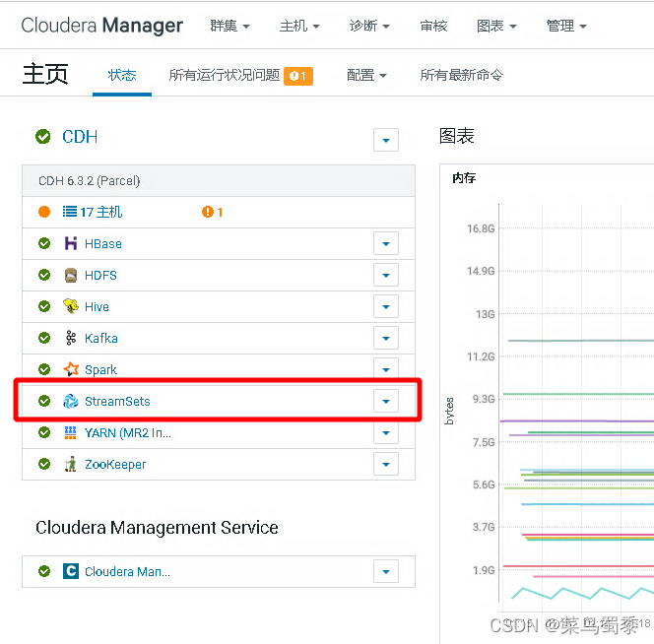This screenshot has height=644, width=654.
Task: Open the ZooKeeper service link
Action: click(115, 464)
